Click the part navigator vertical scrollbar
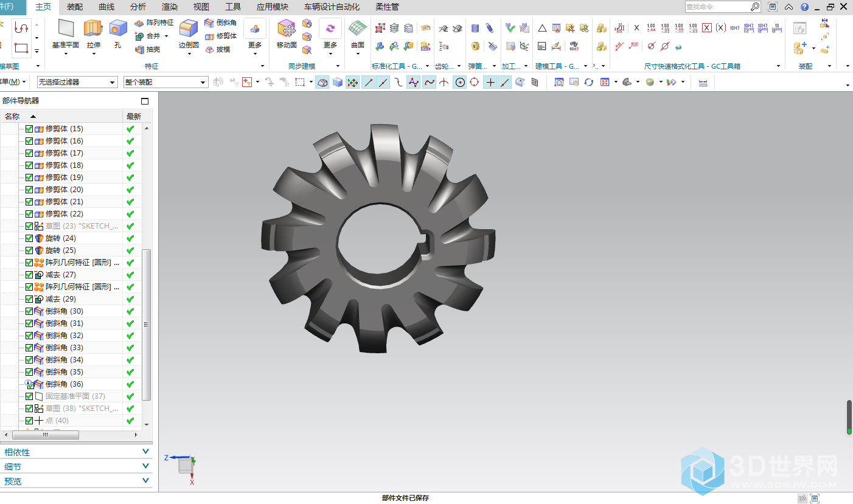The image size is (853, 504). pyautogui.click(x=147, y=325)
